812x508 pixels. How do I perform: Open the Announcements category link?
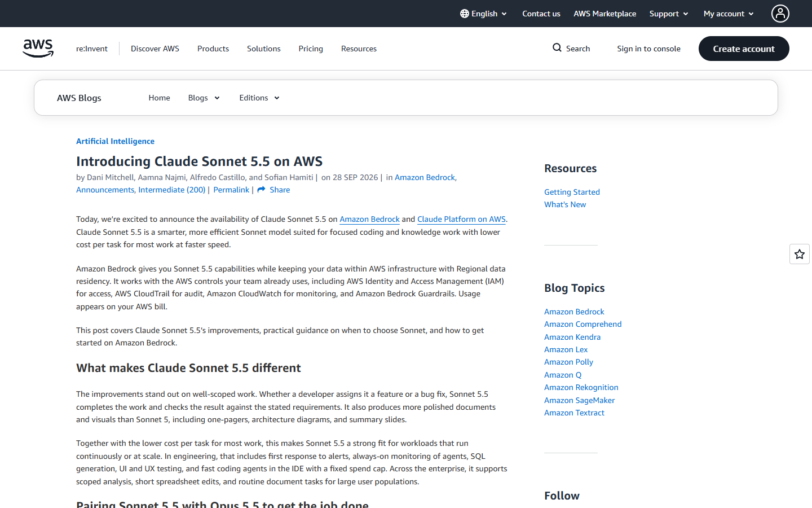click(x=105, y=190)
